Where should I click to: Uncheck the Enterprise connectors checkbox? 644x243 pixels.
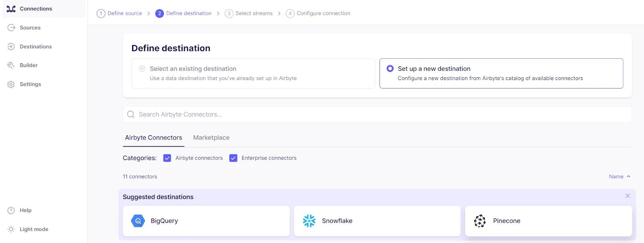[233, 158]
